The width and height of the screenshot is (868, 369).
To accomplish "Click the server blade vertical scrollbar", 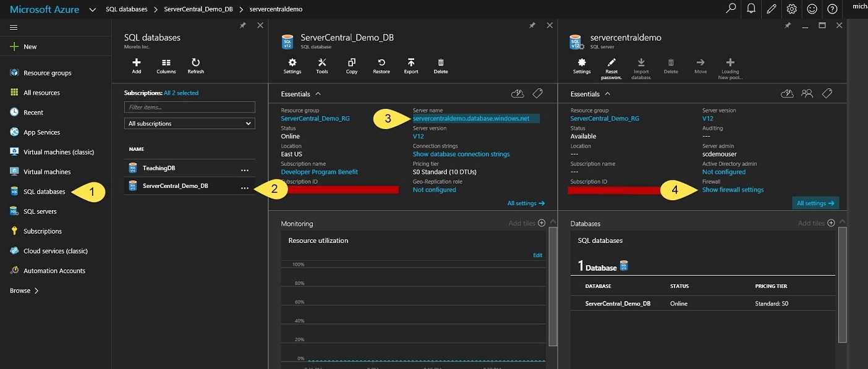I will click(x=842, y=284).
